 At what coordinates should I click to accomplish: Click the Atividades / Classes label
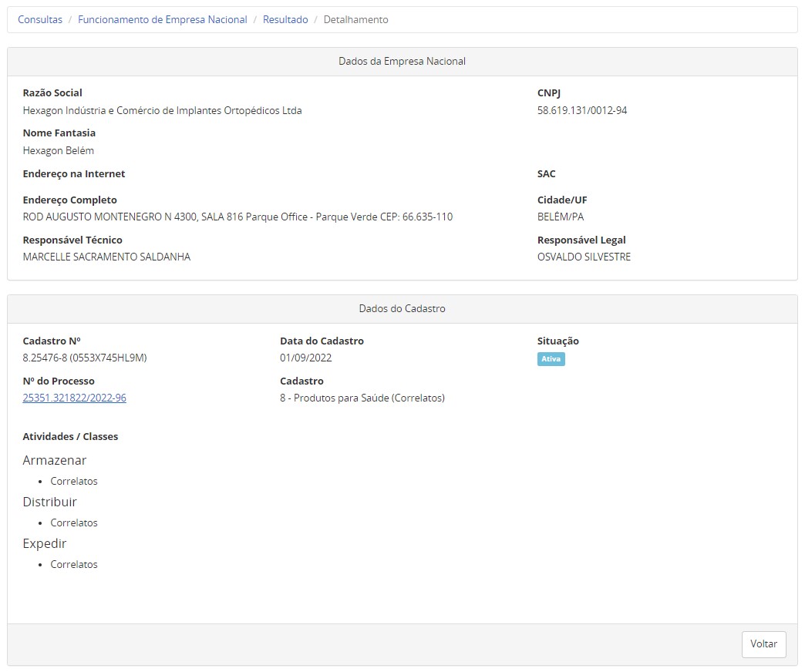pyautogui.click(x=70, y=436)
